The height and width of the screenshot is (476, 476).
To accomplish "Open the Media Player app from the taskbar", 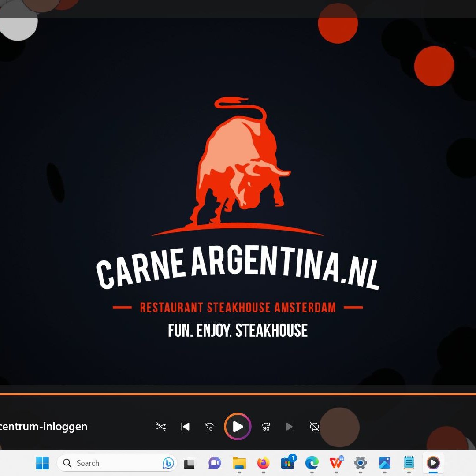I will pyautogui.click(x=433, y=463).
